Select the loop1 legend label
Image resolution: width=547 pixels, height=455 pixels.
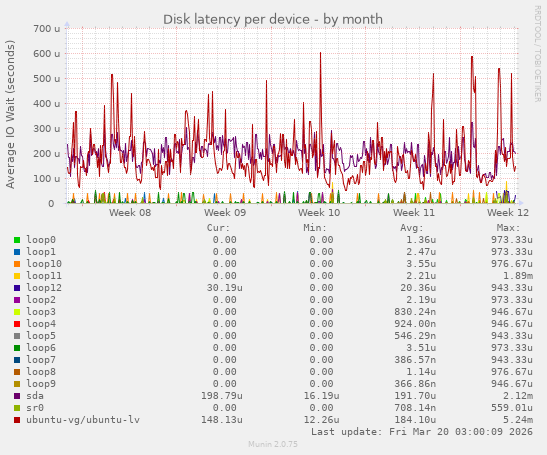click(41, 252)
